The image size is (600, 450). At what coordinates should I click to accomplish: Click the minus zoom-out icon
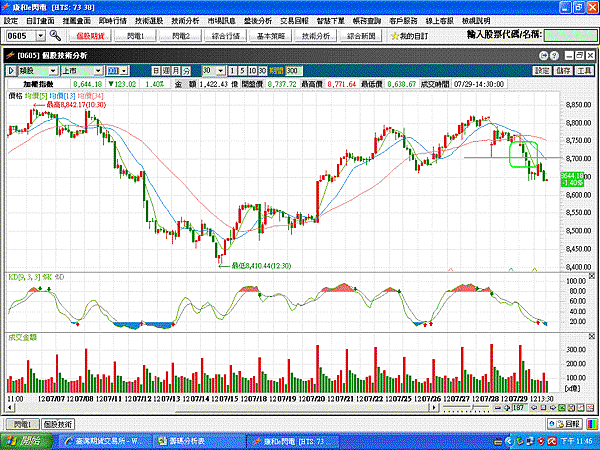[x=498, y=408]
